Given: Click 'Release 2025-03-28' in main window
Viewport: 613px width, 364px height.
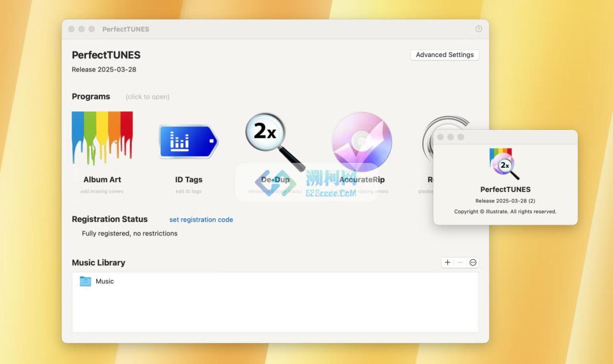Looking at the screenshot, I should [x=104, y=69].
